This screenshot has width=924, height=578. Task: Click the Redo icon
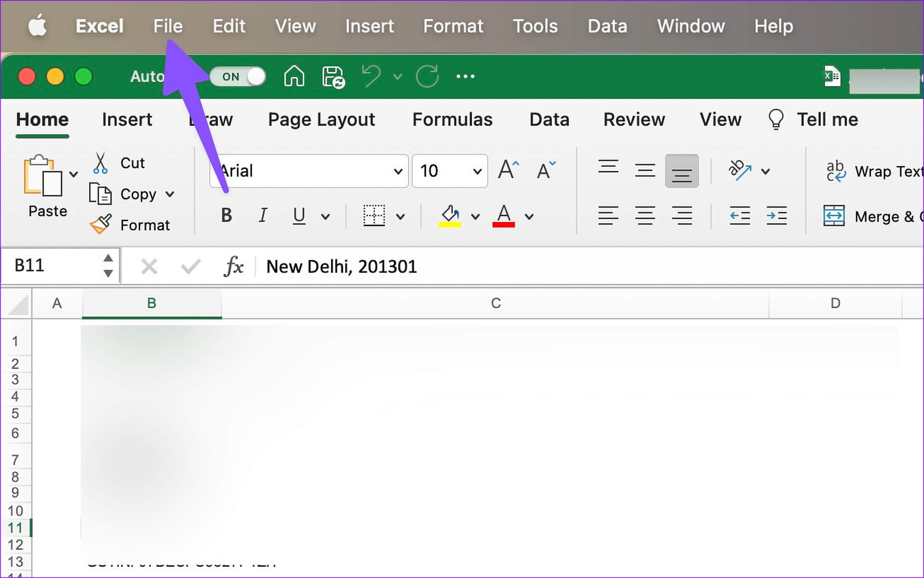pyautogui.click(x=427, y=76)
